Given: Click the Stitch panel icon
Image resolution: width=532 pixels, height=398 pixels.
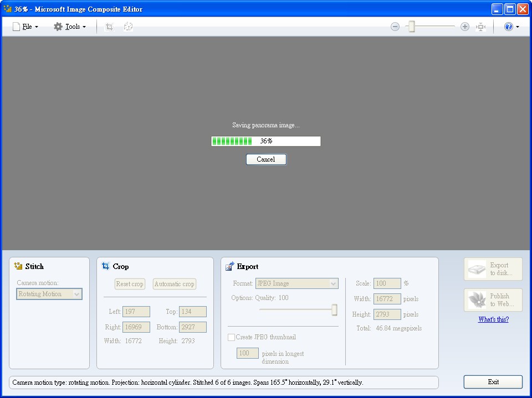Looking at the screenshot, I should 18,266.
